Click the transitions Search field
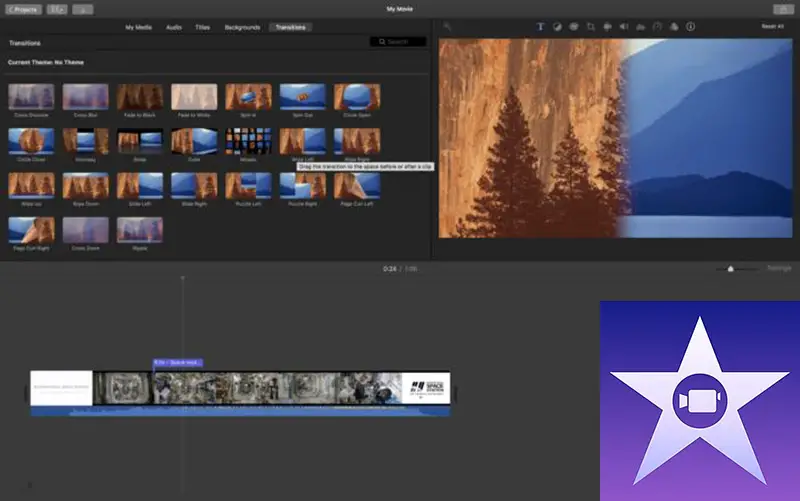This screenshot has width=800, height=501. [x=398, y=42]
